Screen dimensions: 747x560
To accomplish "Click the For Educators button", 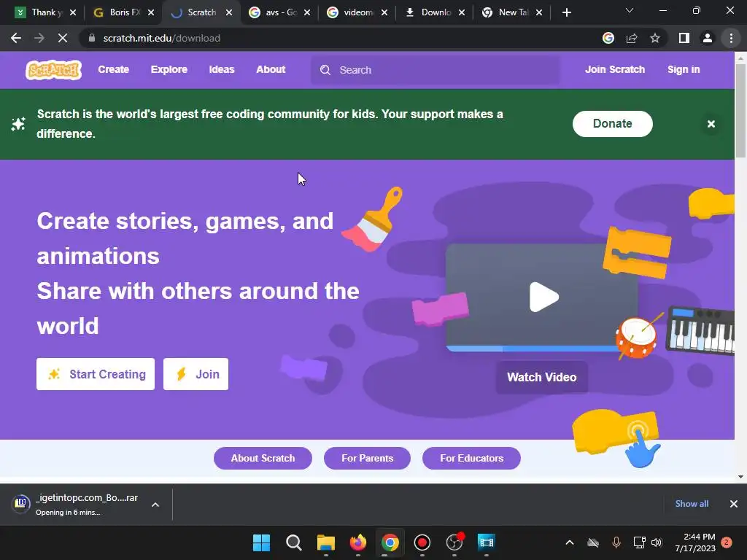I will (471, 458).
